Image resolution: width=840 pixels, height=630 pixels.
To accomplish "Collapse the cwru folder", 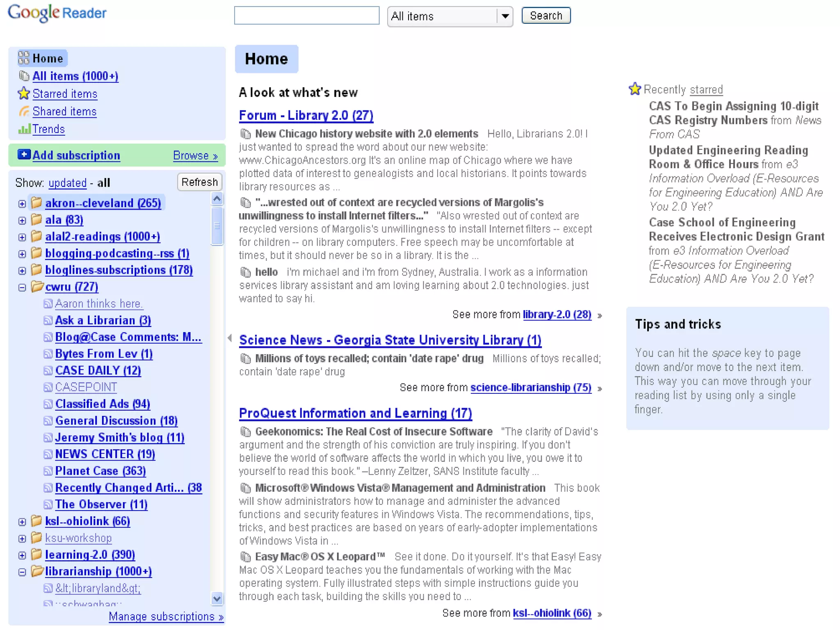I will [x=22, y=288].
